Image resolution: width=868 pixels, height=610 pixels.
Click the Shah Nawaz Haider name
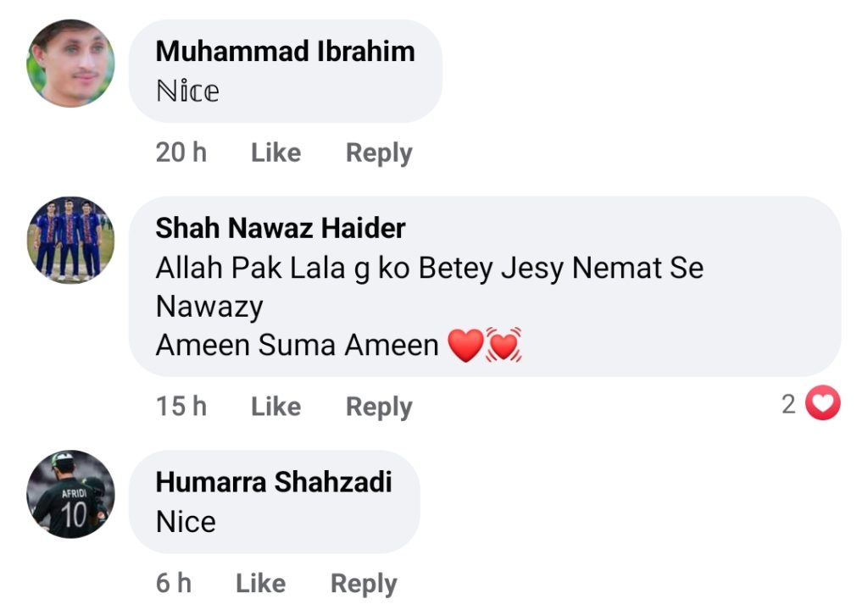coord(281,228)
